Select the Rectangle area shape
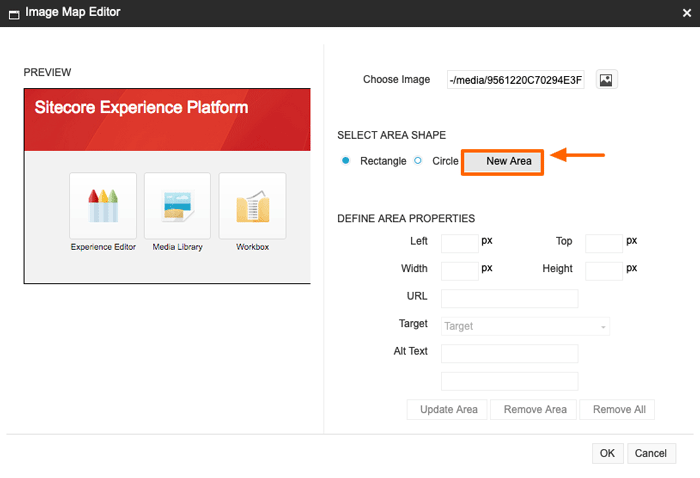 click(x=346, y=161)
